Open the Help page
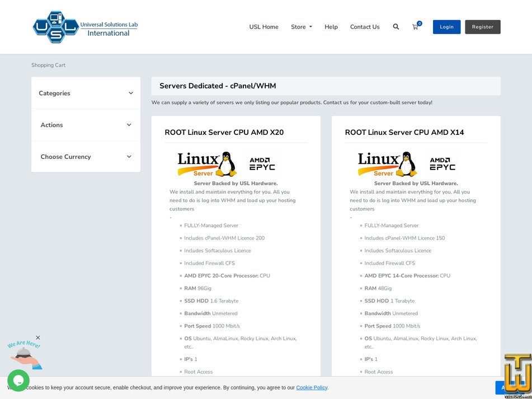Viewport: 532px width, 399px height. click(x=331, y=27)
